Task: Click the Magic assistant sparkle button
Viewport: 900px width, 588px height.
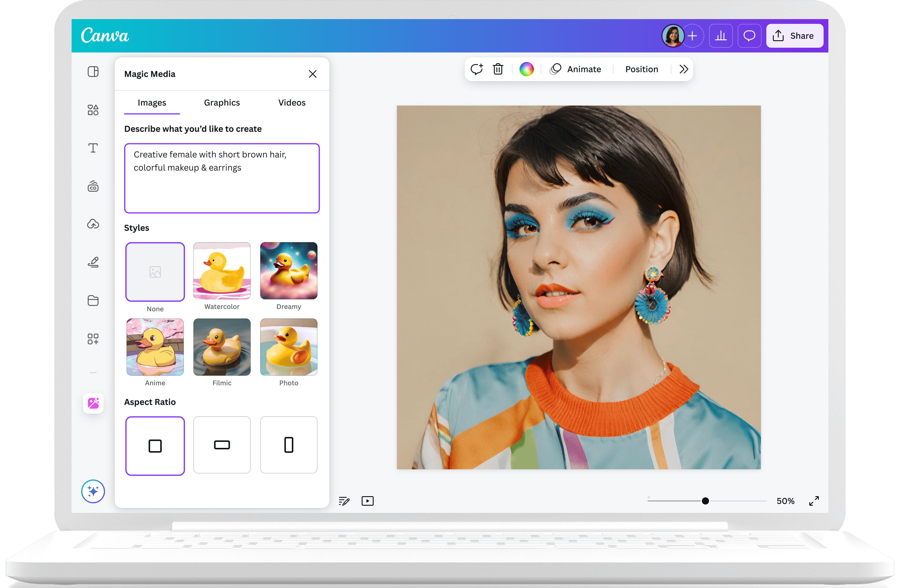Action: pyautogui.click(x=93, y=491)
